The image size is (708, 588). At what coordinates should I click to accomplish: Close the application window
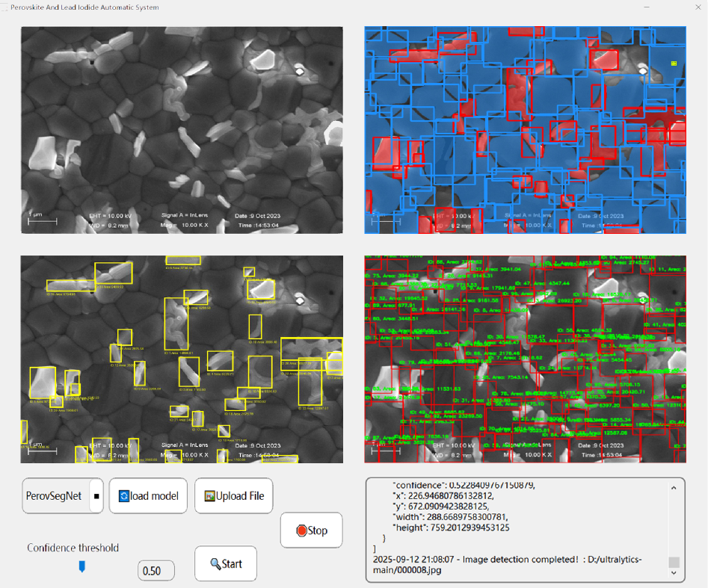(x=698, y=7)
